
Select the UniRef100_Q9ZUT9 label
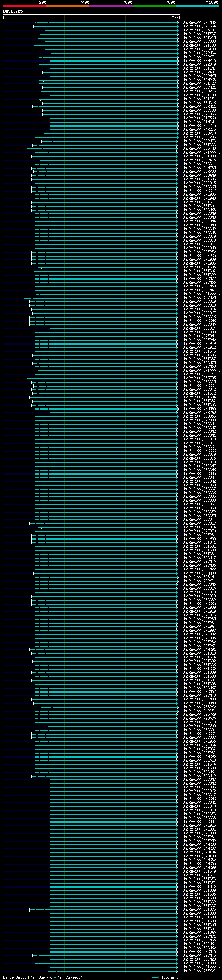coord(199,64)
